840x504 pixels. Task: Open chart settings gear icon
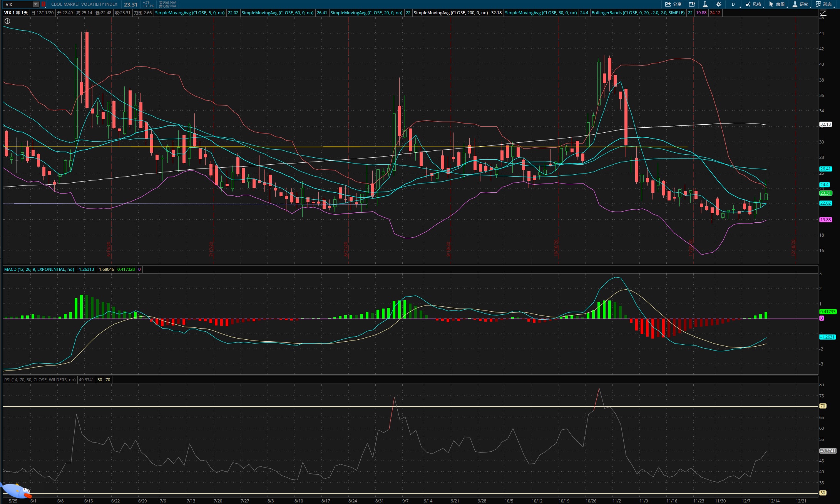718,4
